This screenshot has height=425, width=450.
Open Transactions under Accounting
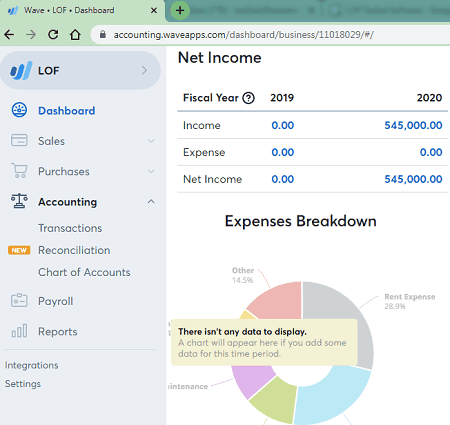tap(70, 228)
